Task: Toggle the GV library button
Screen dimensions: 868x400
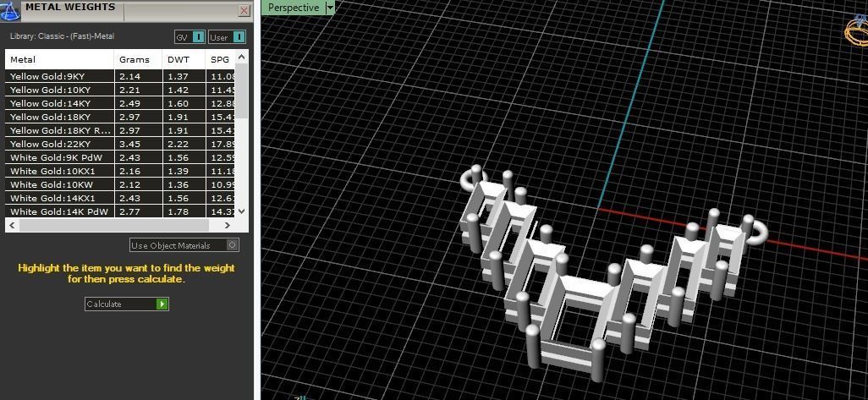Action: 190,37
